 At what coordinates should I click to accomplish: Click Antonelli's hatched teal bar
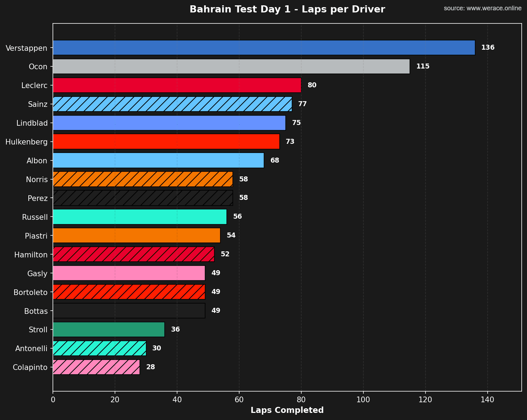click(99, 348)
